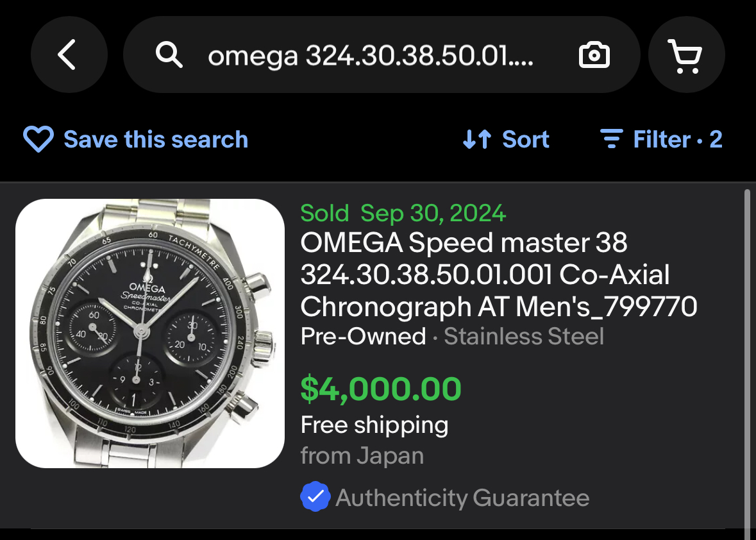Click the $4,000.00 sold price

point(381,389)
